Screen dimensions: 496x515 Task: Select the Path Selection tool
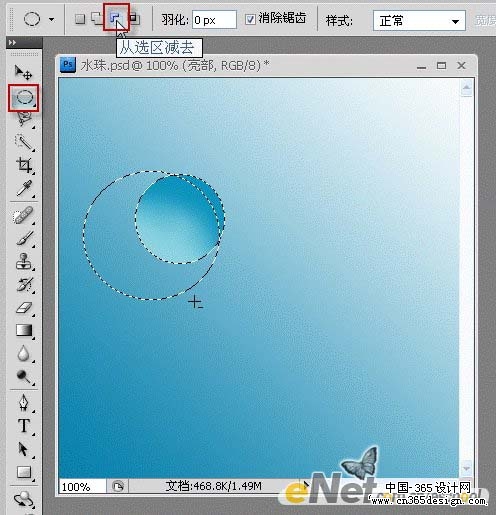point(23,449)
